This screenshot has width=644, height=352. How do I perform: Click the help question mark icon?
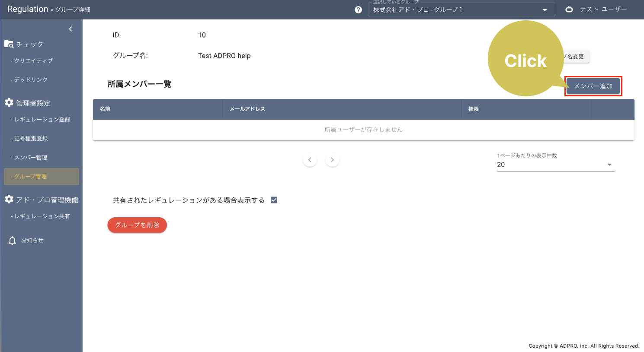pos(358,10)
